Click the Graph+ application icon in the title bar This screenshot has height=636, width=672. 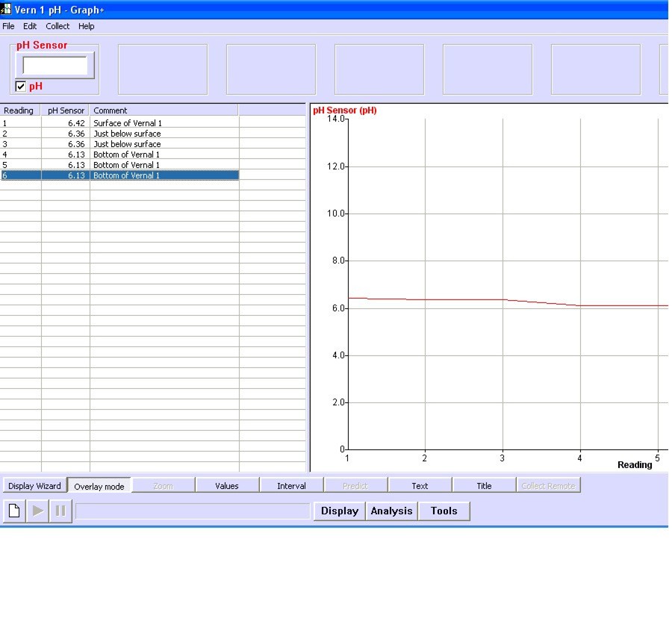pyautogui.click(x=7, y=10)
